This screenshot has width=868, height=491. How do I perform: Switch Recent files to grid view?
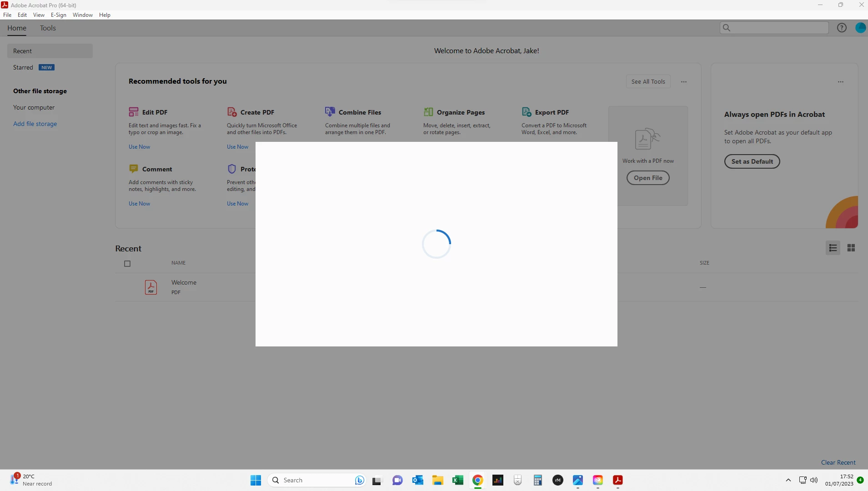pos(851,248)
